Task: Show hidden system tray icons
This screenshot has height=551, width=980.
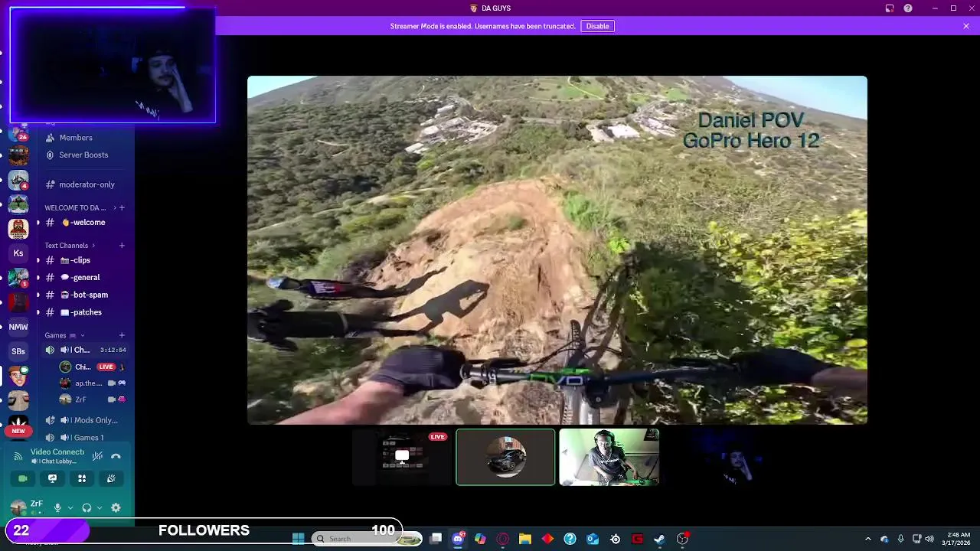Action: [867, 539]
